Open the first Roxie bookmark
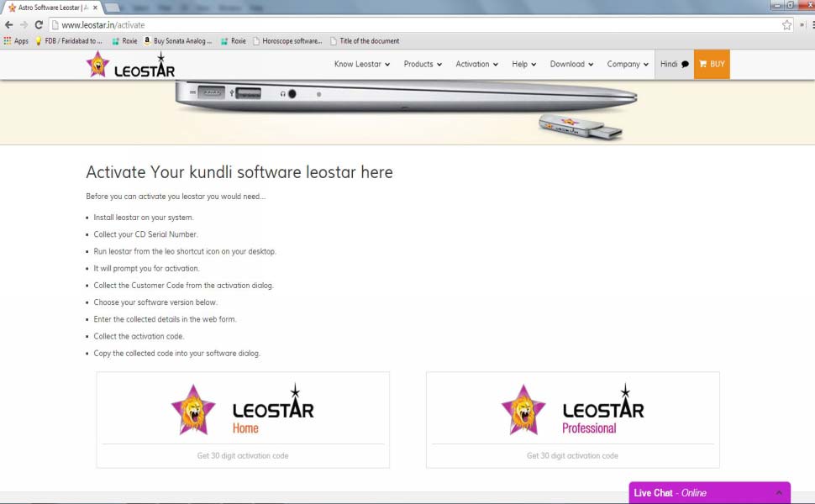The height and width of the screenshot is (504, 815). click(124, 41)
